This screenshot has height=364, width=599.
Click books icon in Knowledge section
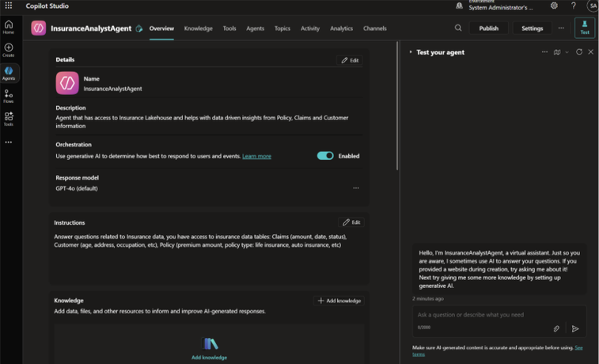[x=210, y=343]
